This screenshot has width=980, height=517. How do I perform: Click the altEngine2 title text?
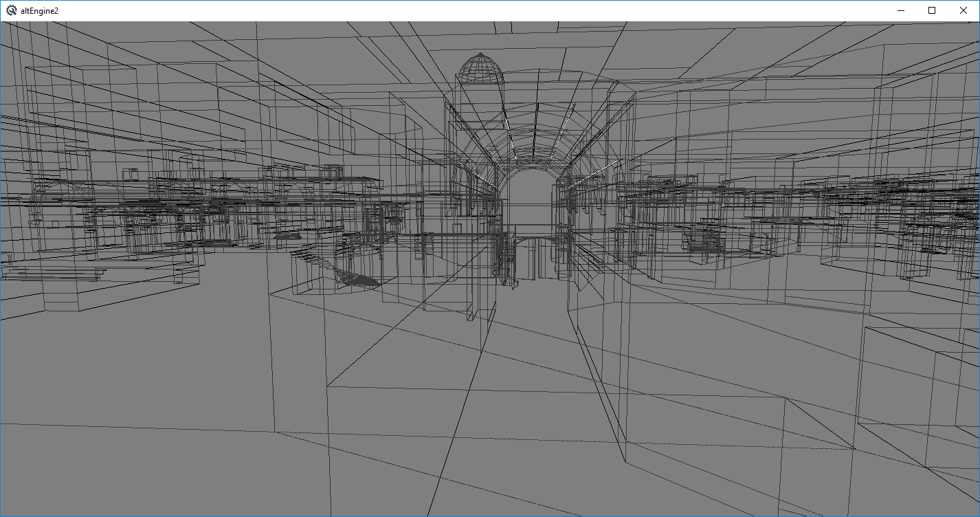click(40, 11)
